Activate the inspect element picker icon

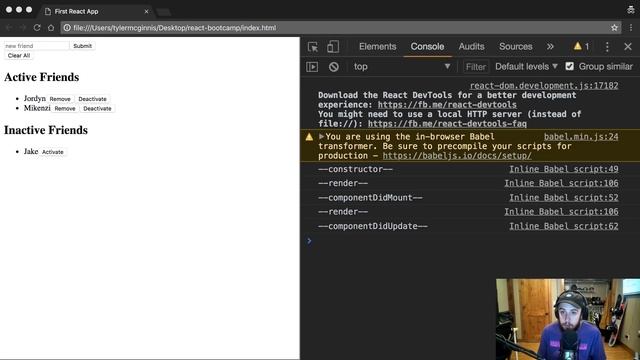point(313,47)
